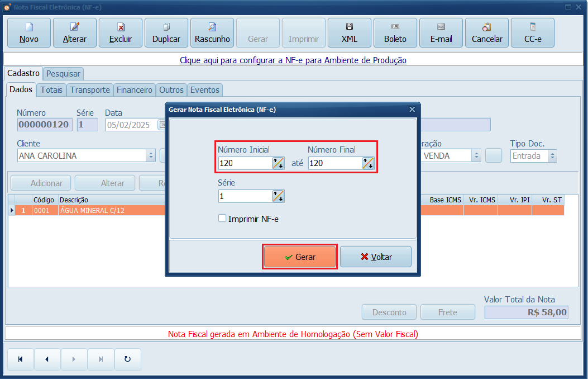The image size is (588, 379).
Task: Click the Série spinner in the dialog
Action: (x=278, y=196)
